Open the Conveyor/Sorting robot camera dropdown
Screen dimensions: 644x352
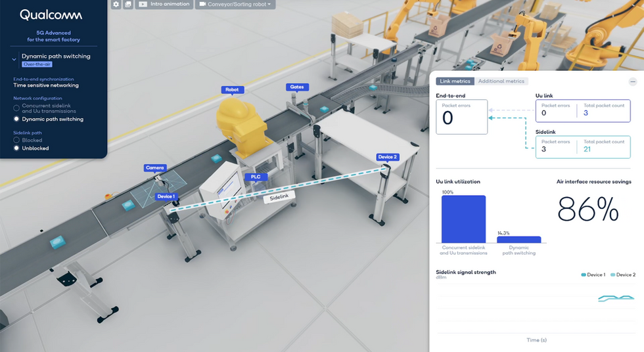pyautogui.click(x=235, y=4)
